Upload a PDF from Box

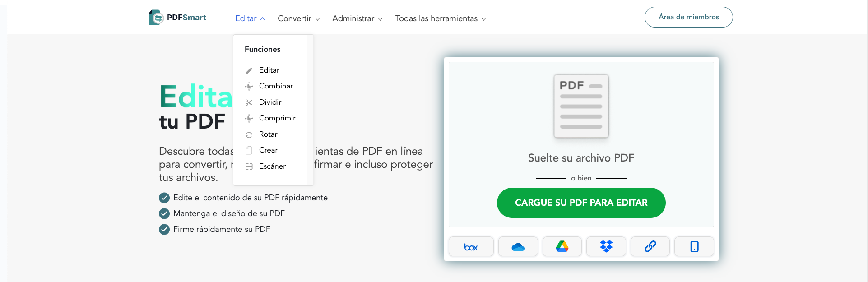pos(471,246)
